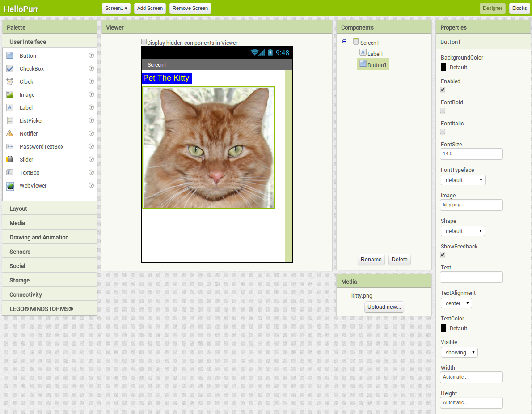Collapse the Screen1 tree node
The width and height of the screenshot is (532, 414).
pyautogui.click(x=344, y=42)
